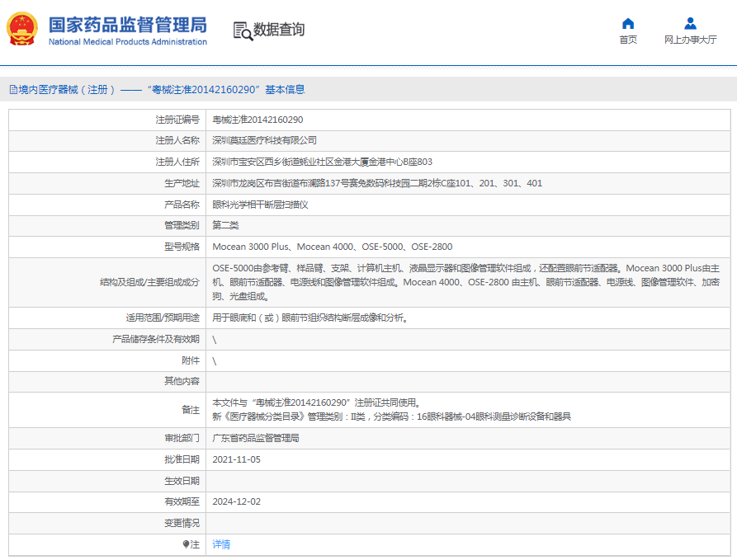737x560 pixels.
Task: Click the 注册人住所 address value
Action: coord(322,162)
